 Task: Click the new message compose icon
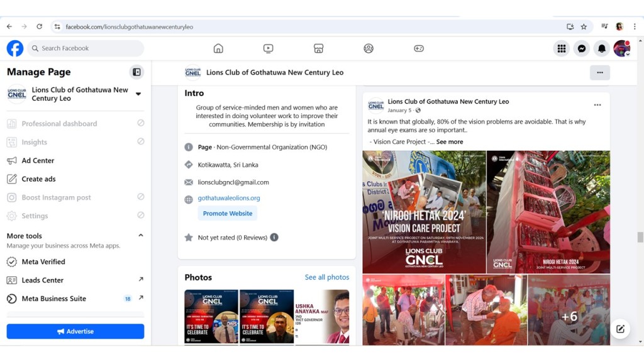[x=620, y=329]
